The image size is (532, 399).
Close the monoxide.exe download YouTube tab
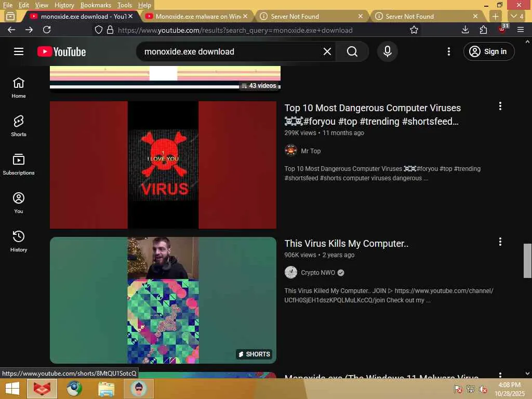pyautogui.click(x=130, y=16)
